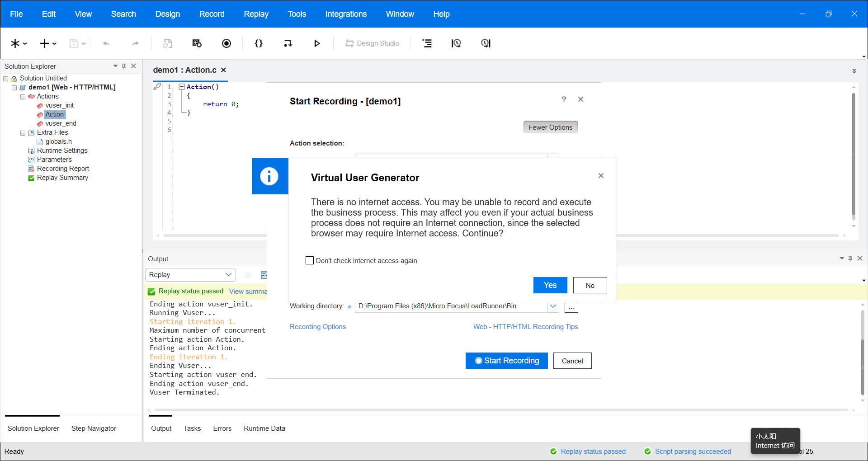Click the Snapshot clock toolbar icon

tap(456, 43)
